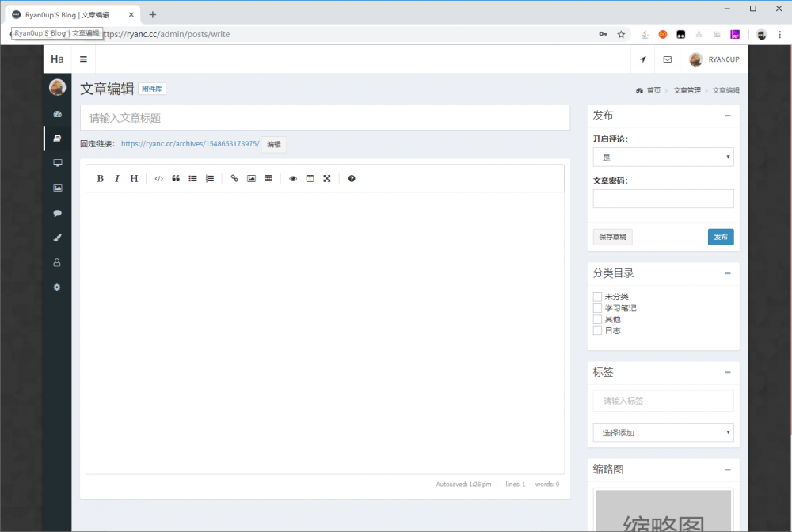Preview the article with the eye icon
Viewport: 792px width, 532px height.
(293, 178)
